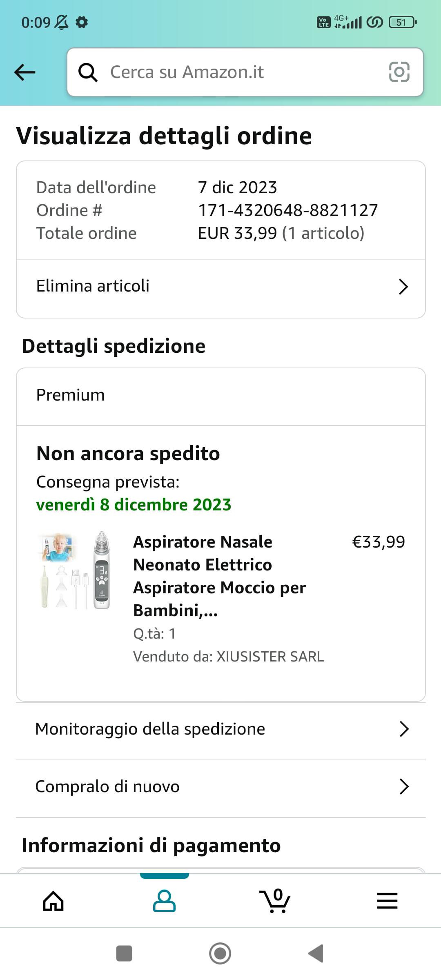Focus the Cerca su Amazon.it search field
This screenshot has height=980, width=441.
245,72
